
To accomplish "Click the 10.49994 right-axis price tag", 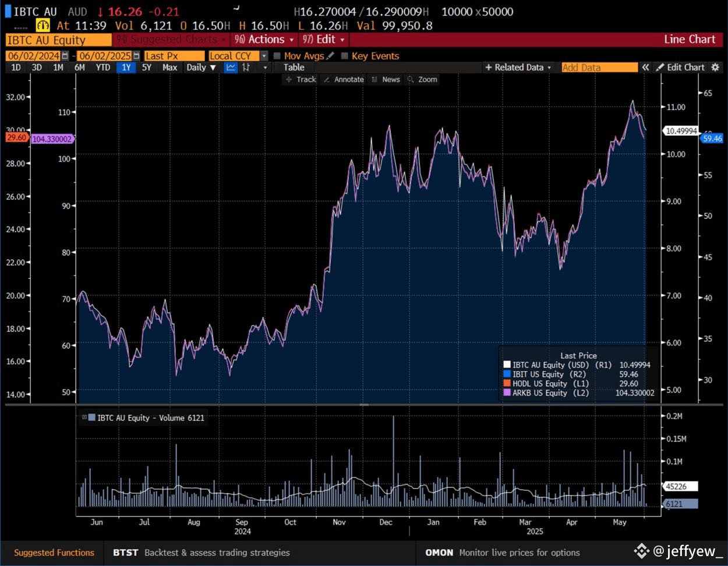I will coord(681,131).
